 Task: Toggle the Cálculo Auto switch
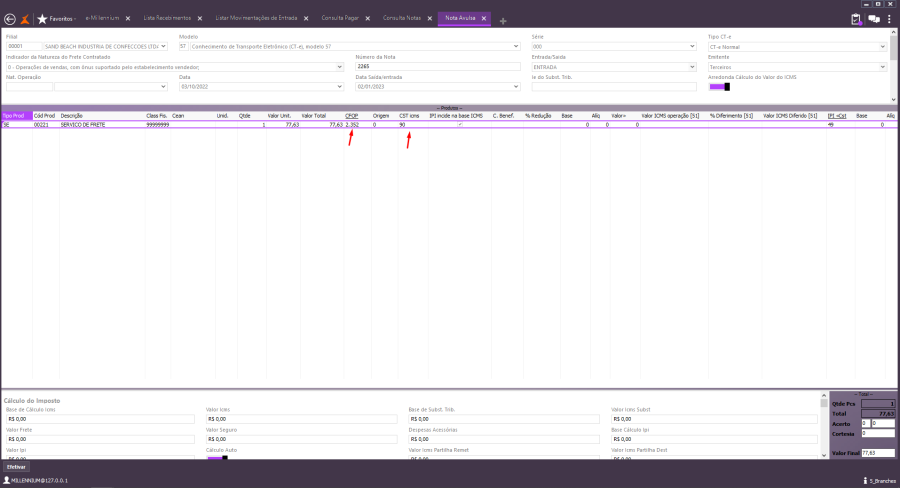(218, 458)
